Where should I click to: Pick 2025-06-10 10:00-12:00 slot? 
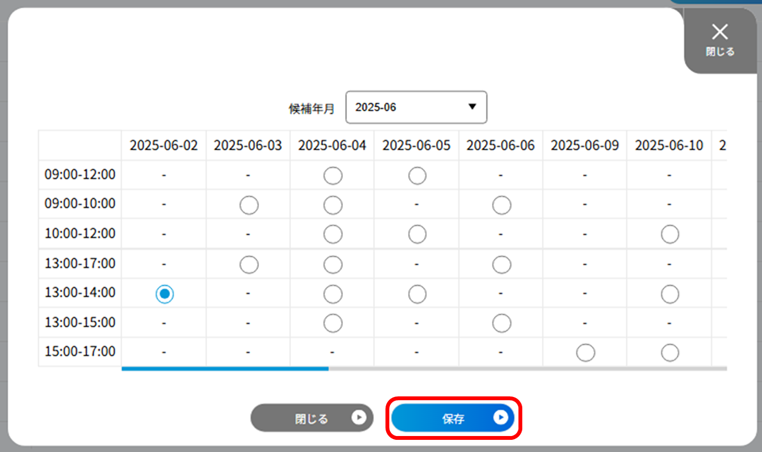670,234
